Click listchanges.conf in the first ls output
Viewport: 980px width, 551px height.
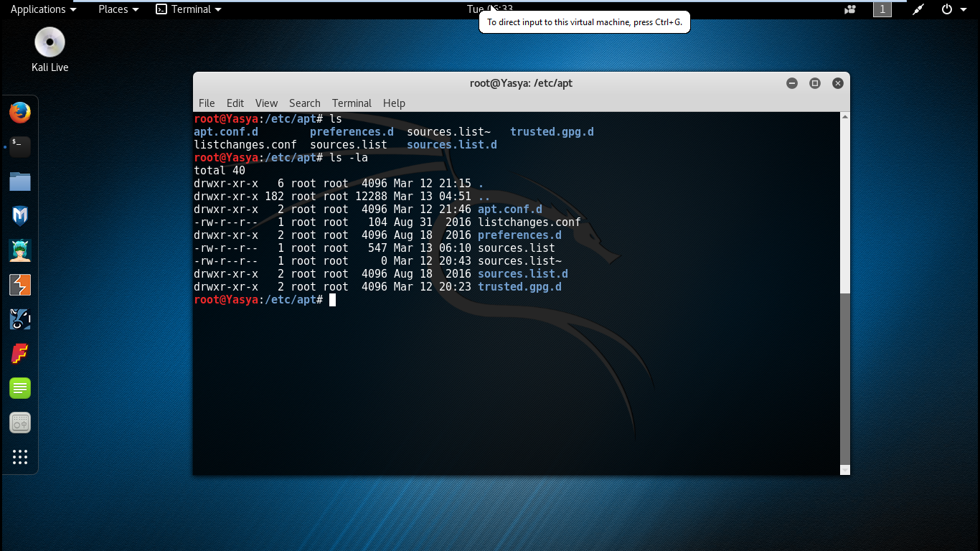(245, 145)
